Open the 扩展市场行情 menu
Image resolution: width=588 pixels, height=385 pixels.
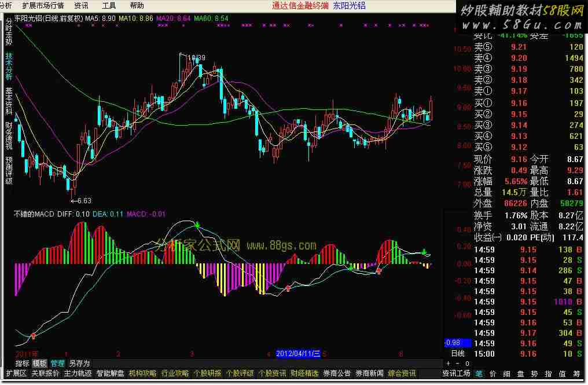click(43, 6)
